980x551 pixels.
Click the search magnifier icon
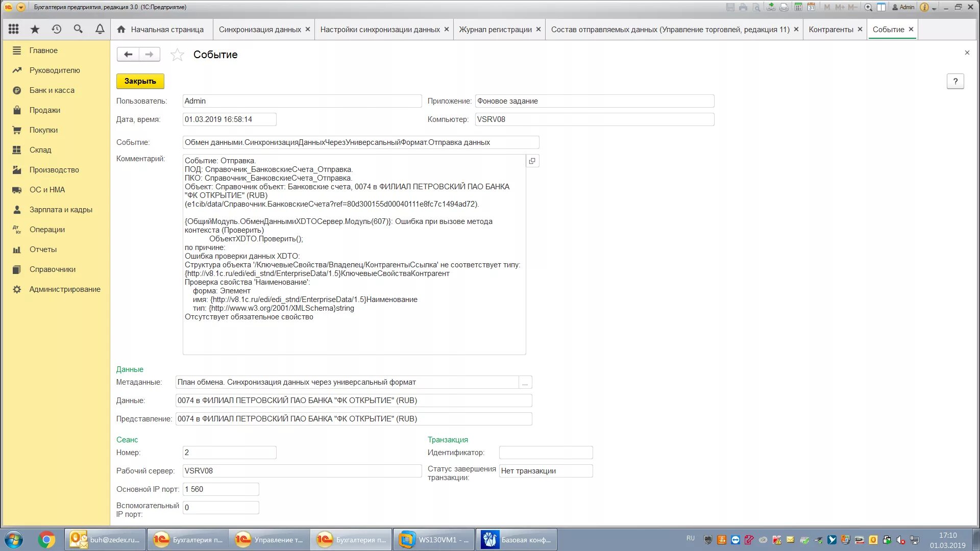tap(78, 29)
